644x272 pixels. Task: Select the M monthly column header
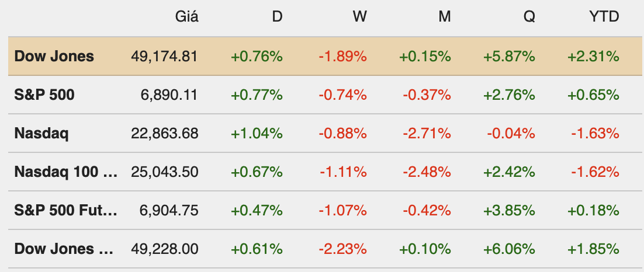[x=445, y=17]
